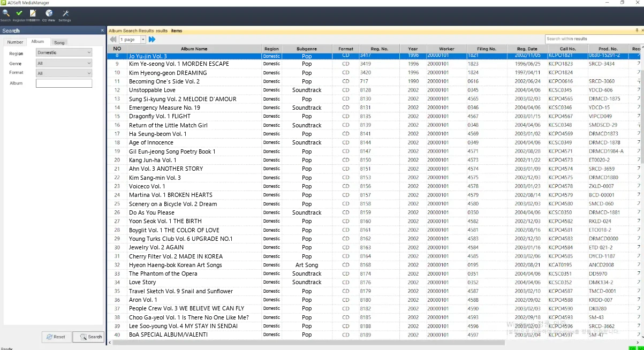Pin the results panel pin icon
Screen dimensions: 644x350
(638, 31)
